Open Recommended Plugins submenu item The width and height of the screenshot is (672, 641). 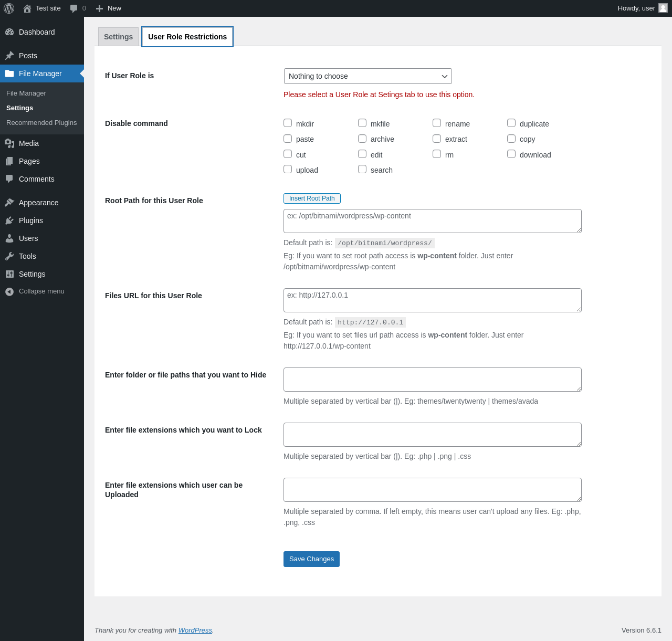coord(41,122)
